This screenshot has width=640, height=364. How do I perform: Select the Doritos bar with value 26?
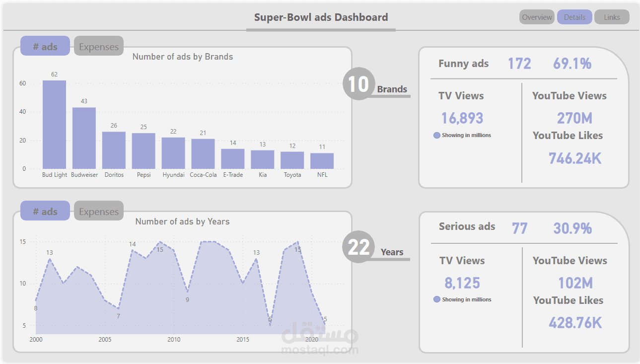point(114,150)
